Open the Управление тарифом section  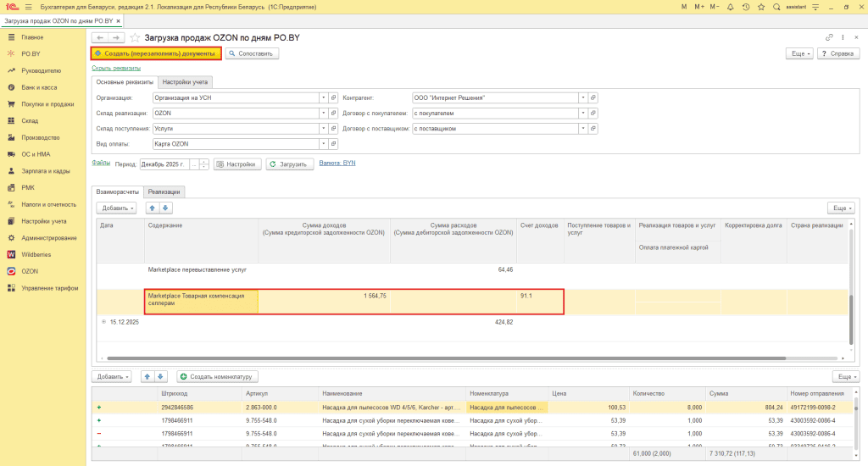click(50, 288)
